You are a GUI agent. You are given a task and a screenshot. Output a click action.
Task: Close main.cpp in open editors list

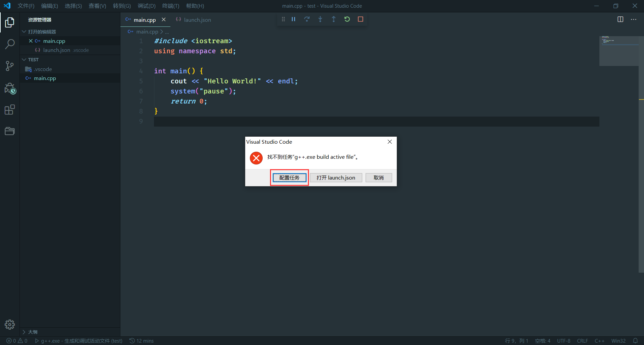(x=31, y=41)
